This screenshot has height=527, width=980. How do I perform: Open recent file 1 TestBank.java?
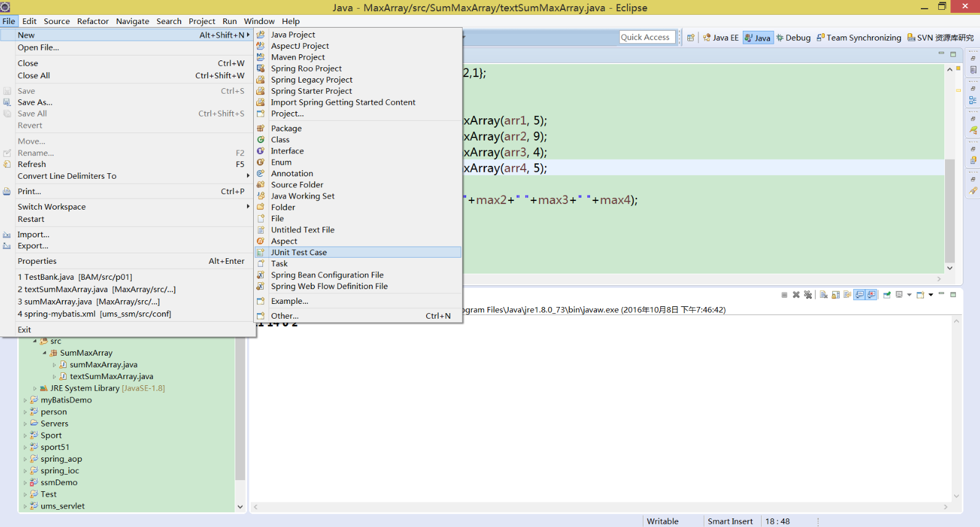click(128, 277)
